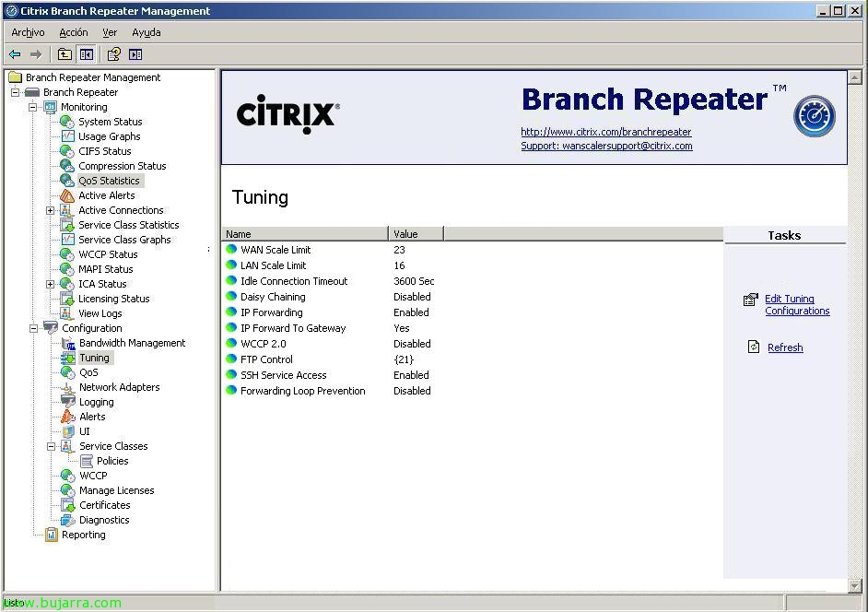Click the Bandwidth Management icon
The height and width of the screenshot is (612, 868).
pos(68,344)
